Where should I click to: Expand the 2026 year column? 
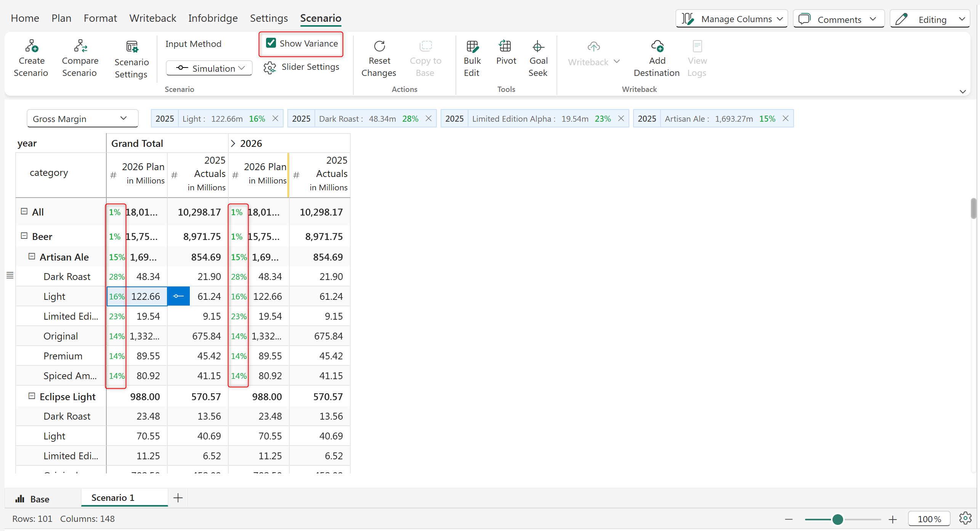tap(233, 143)
